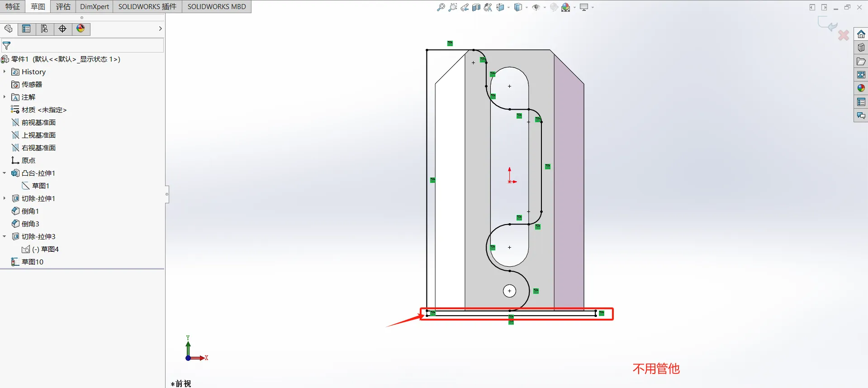This screenshot has width=868, height=388.
Task: Click the tile-left window arrangement icon
Action: (x=812, y=7)
